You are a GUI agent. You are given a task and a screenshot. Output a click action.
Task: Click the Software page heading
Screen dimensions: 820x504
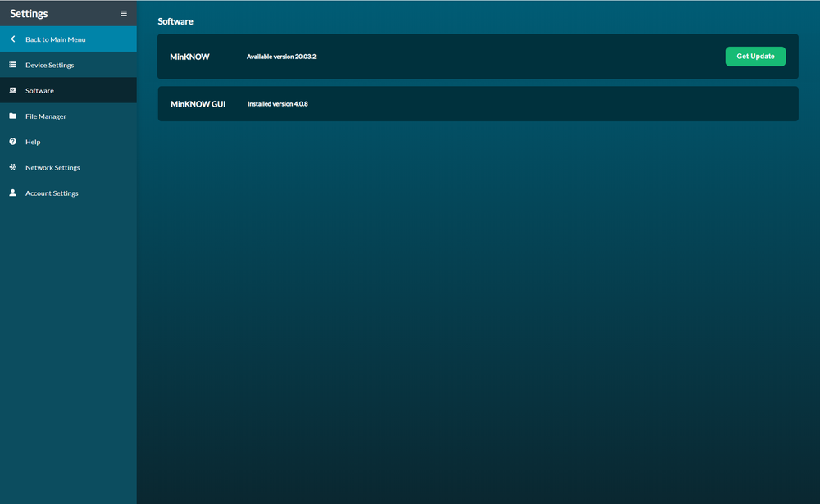(x=175, y=21)
